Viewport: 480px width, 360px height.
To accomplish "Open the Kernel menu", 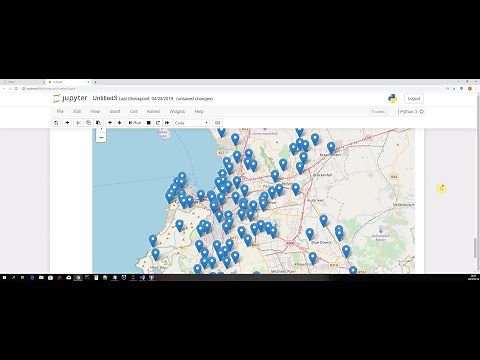I will [153, 111].
